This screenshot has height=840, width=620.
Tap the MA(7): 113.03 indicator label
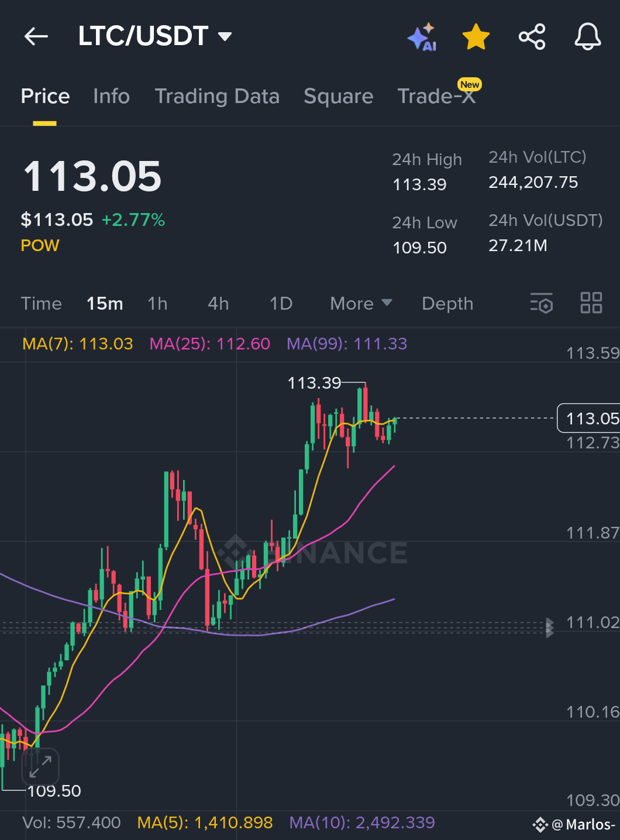coord(78,344)
